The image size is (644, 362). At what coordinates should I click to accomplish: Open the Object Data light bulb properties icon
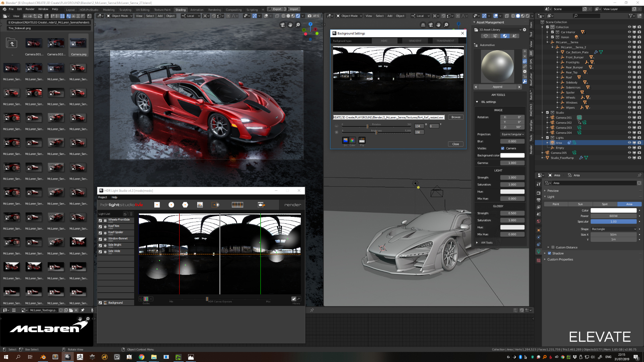tap(538, 251)
